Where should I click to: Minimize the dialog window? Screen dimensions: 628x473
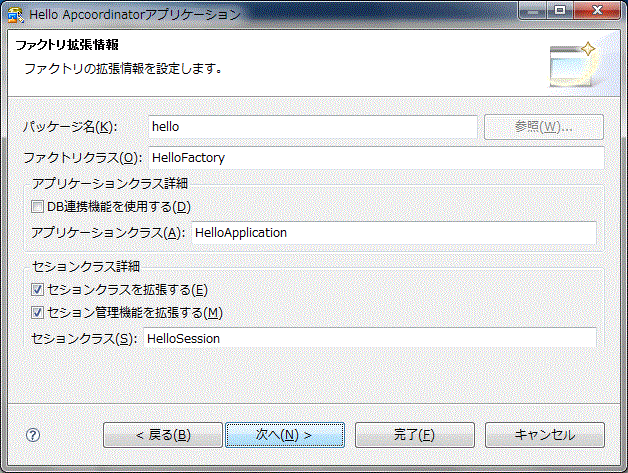[533, 10]
